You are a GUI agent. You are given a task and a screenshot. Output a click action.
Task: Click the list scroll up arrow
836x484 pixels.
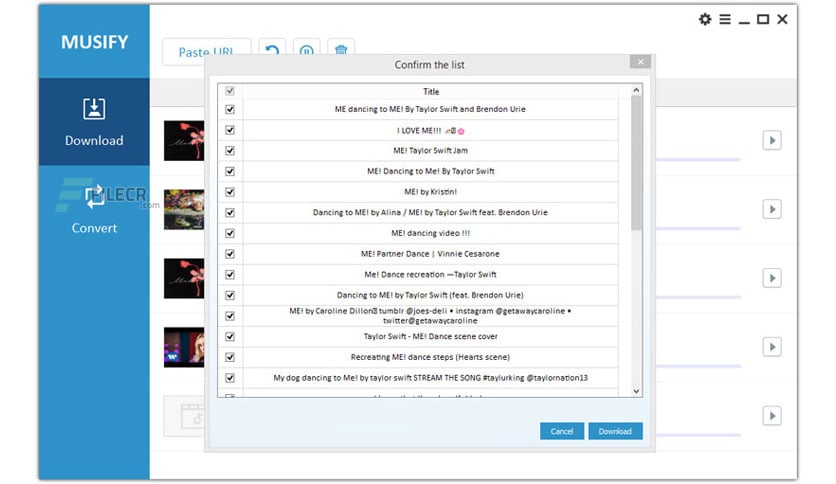click(x=636, y=91)
